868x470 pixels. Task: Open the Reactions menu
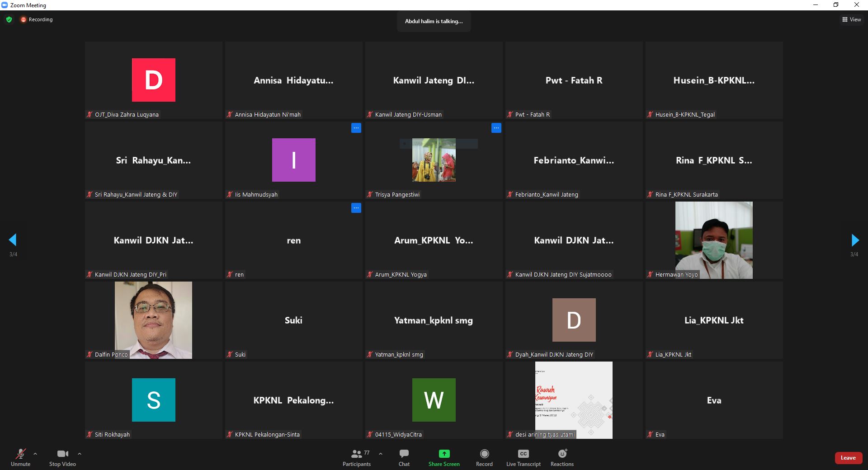coord(562,457)
